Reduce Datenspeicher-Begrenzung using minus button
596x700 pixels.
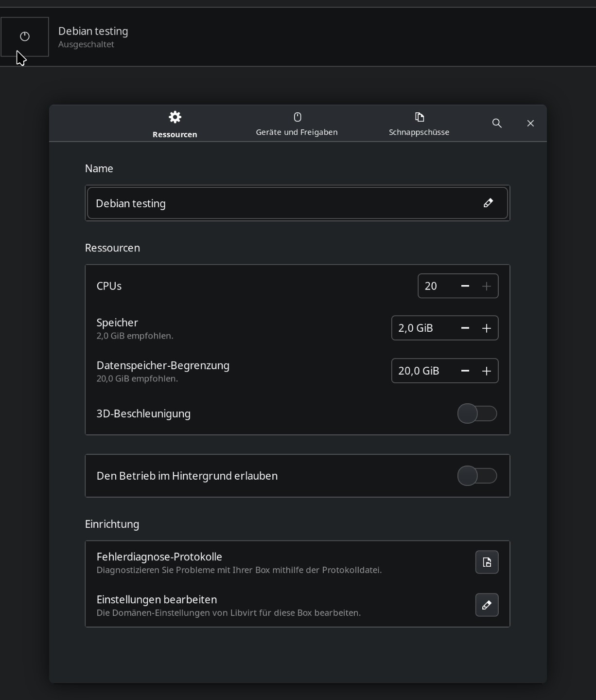465,371
